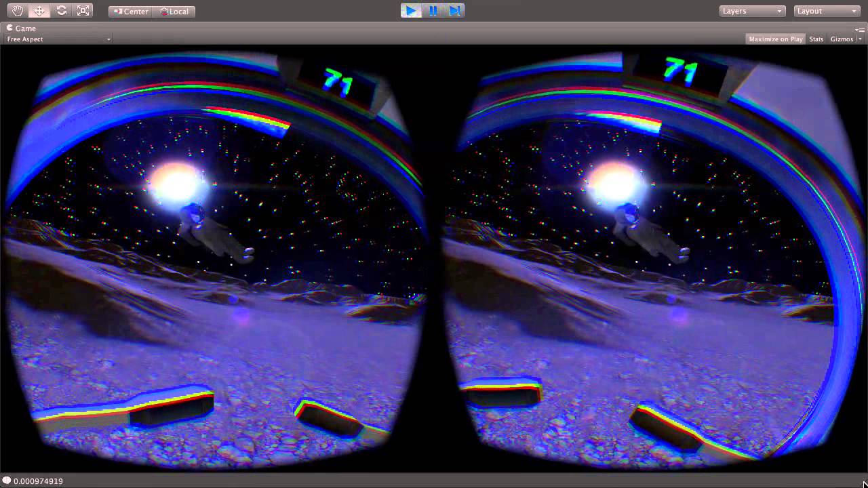868x488 pixels.
Task: Select the Hand tool
Action: click(x=18, y=11)
